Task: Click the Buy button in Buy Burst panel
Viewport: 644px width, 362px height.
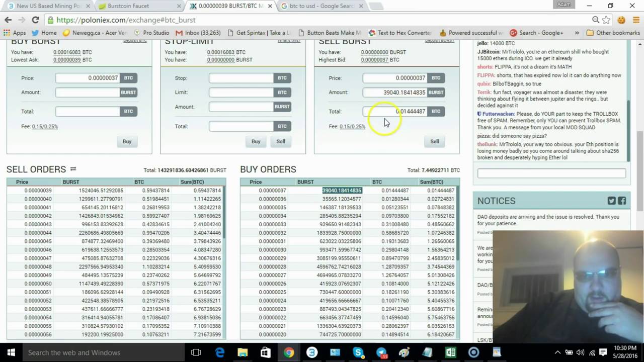Action: (127, 142)
